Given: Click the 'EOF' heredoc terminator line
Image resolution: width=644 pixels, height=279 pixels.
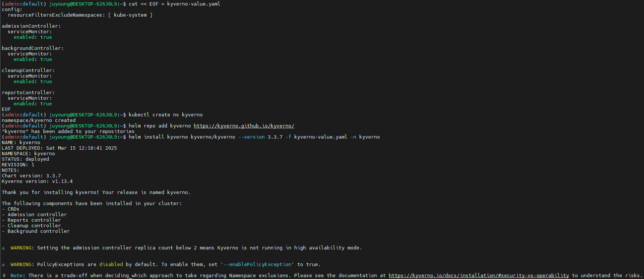Looking at the screenshot, I should click(x=6, y=109).
